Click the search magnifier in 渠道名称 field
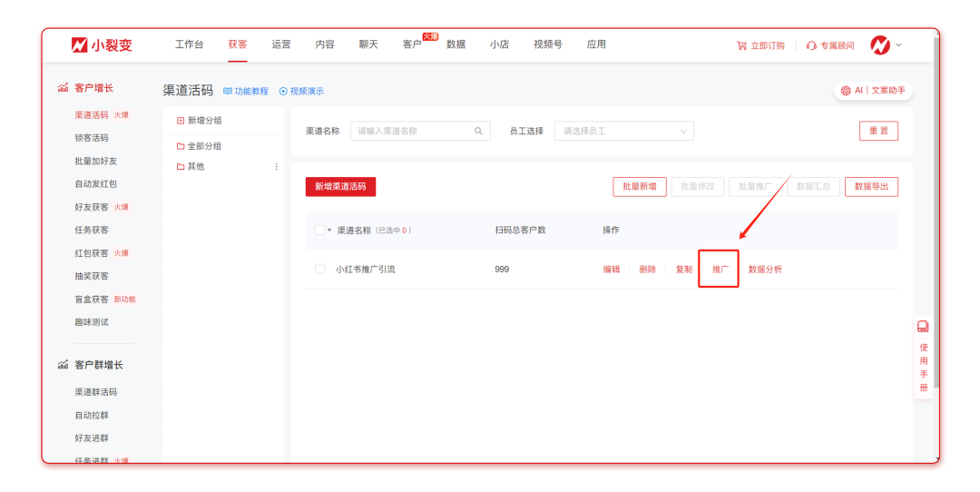This screenshot has height=492, width=980. coord(478,132)
